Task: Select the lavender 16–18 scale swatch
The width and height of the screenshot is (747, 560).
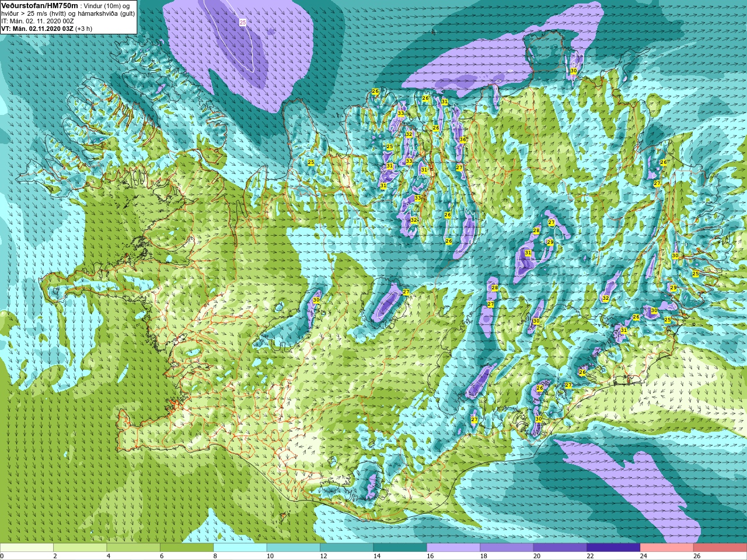Action: point(453,548)
